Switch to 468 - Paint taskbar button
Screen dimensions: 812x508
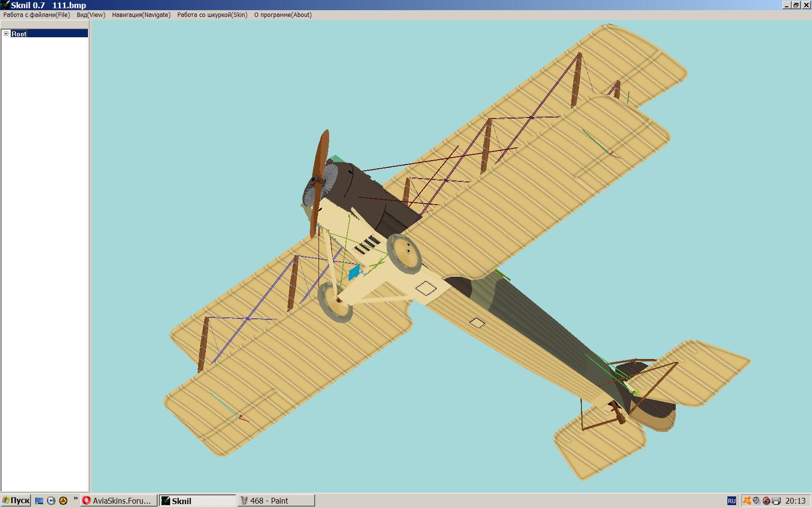(276, 501)
